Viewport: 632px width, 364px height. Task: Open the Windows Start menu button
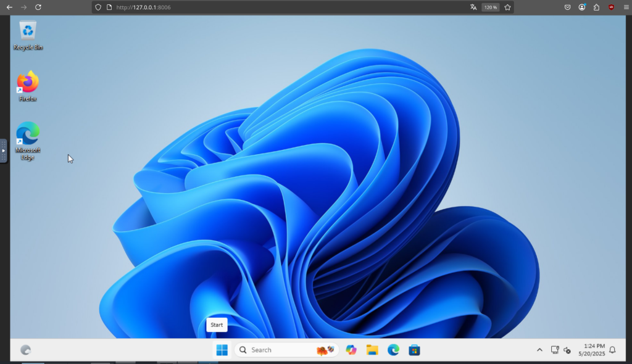[x=222, y=350]
